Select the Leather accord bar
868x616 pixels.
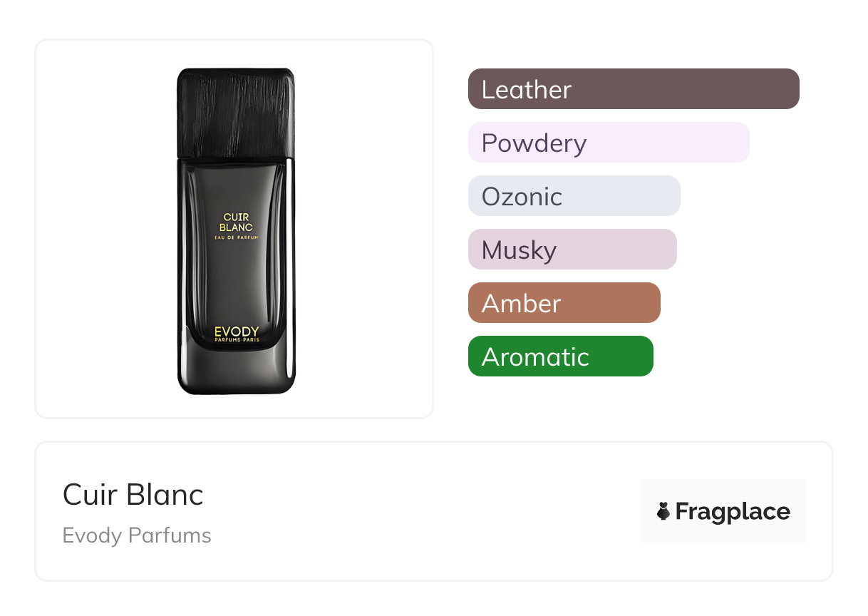pyautogui.click(x=633, y=89)
